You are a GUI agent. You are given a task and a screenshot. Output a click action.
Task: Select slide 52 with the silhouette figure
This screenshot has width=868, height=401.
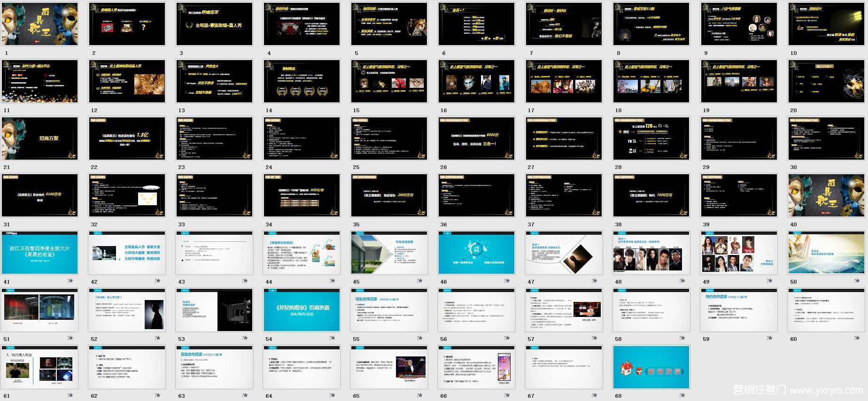(x=127, y=310)
